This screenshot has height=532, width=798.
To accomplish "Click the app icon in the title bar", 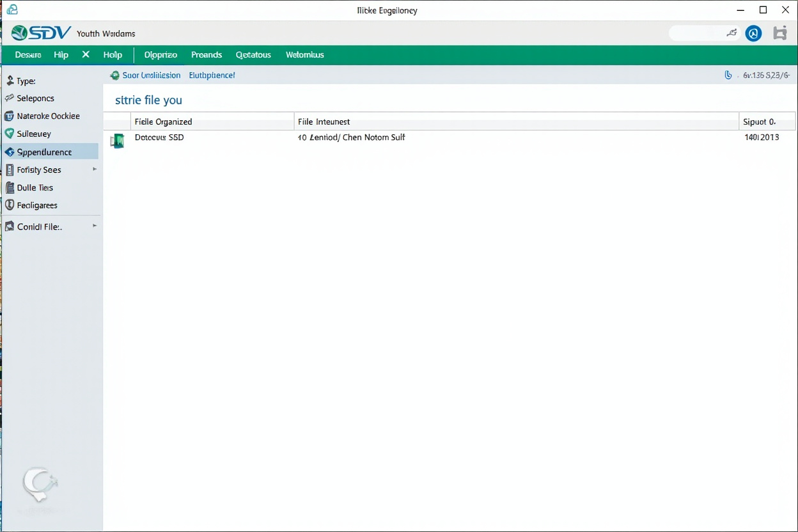I will pos(12,10).
